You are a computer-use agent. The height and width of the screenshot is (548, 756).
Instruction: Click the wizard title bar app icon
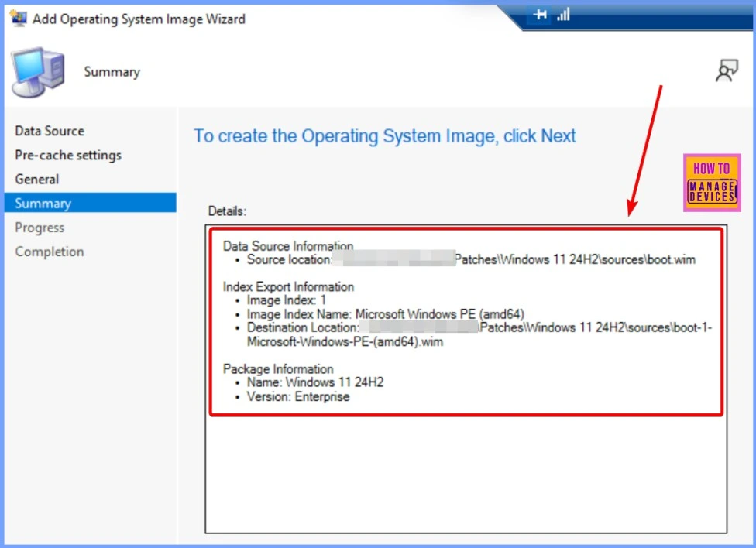point(19,19)
